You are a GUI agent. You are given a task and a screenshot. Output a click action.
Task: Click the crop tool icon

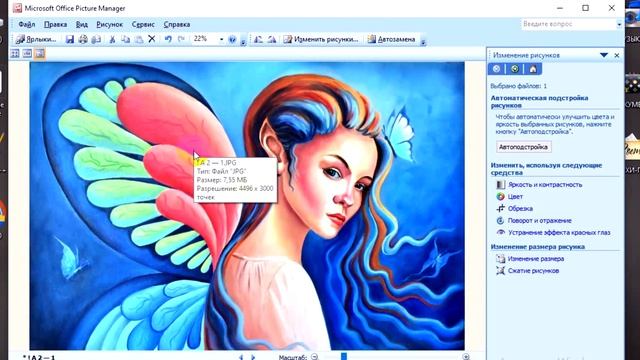coord(500,209)
